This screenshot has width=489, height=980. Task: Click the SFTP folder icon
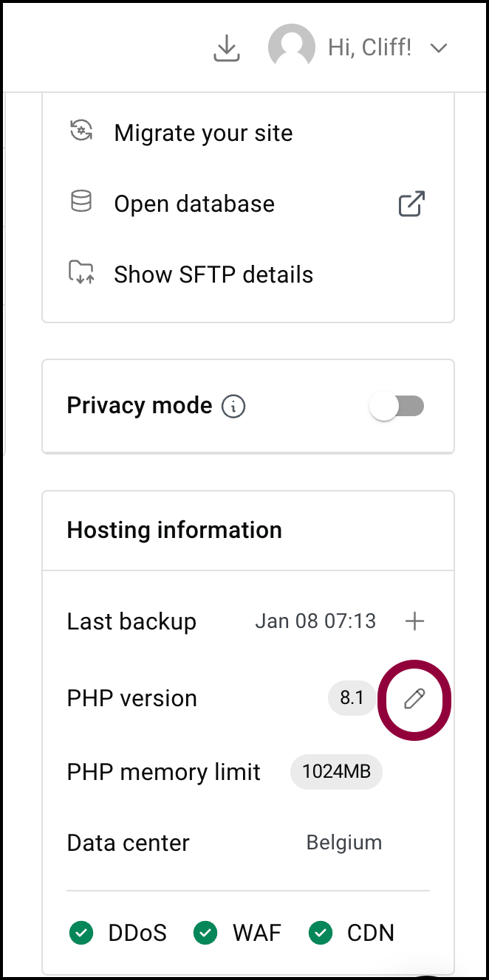coord(81,273)
